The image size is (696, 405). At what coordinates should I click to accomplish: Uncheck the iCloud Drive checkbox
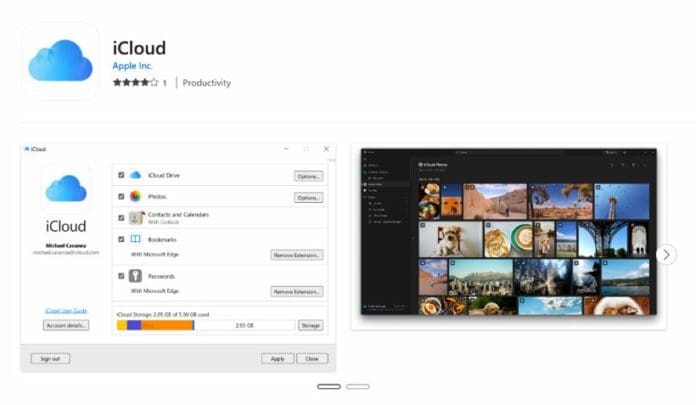click(x=121, y=175)
